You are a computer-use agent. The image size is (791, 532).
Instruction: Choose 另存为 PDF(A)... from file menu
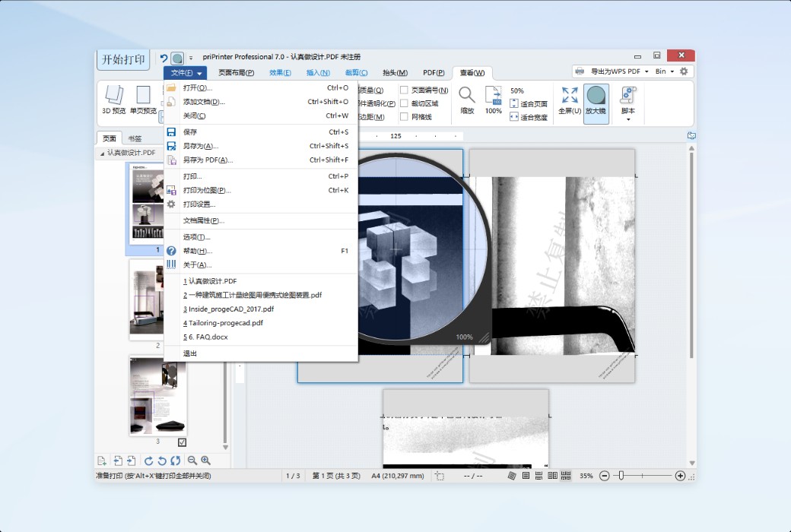coord(262,160)
